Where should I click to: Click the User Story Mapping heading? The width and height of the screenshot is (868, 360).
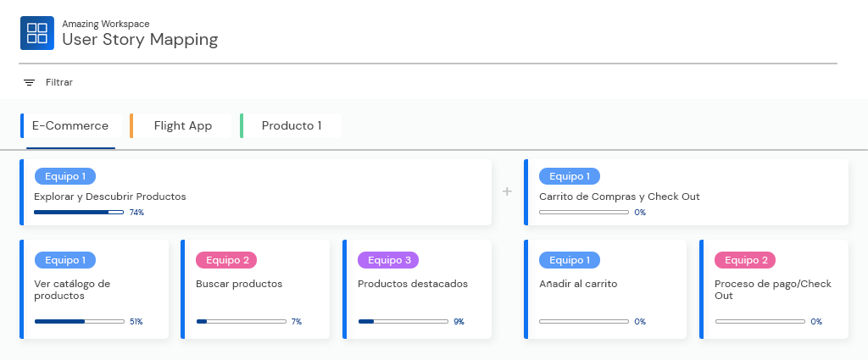tap(140, 39)
